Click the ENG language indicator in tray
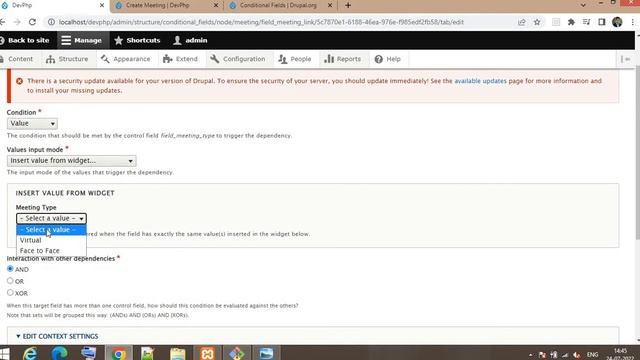The height and width of the screenshot is (360, 640). (x=592, y=354)
